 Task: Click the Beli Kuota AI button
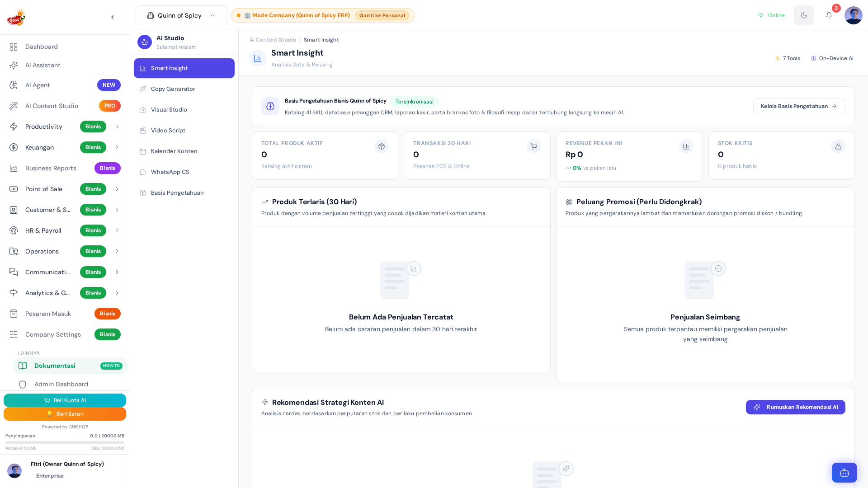(x=65, y=400)
